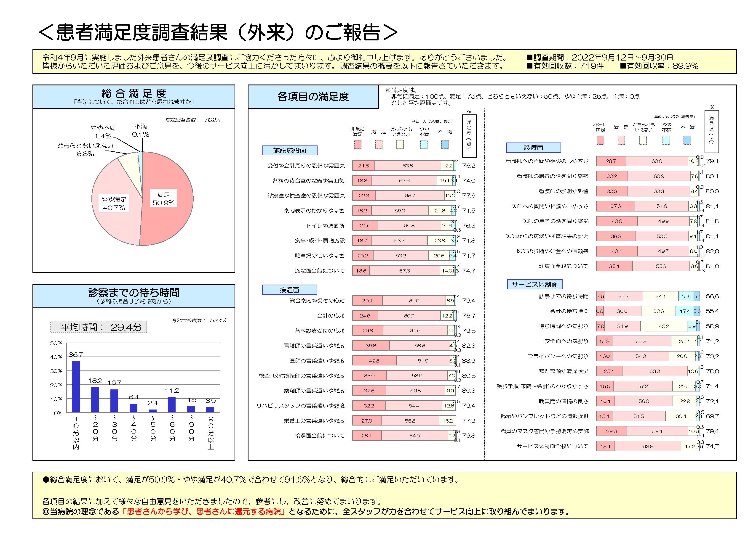Click the プライバシーへの気配り row label
The height and width of the screenshot is (534, 756).
[x=558, y=356]
